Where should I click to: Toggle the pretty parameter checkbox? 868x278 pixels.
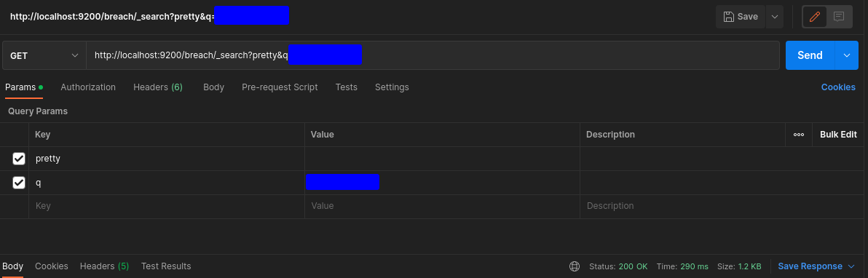(19, 159)
